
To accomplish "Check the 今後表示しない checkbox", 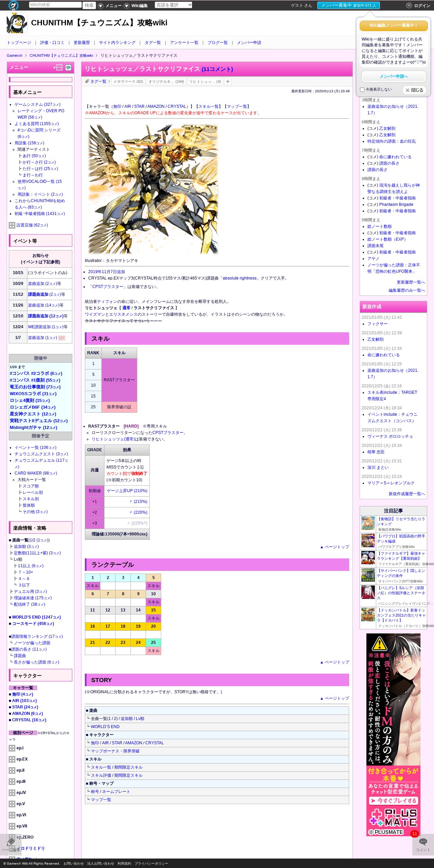I will click(362, 90).
